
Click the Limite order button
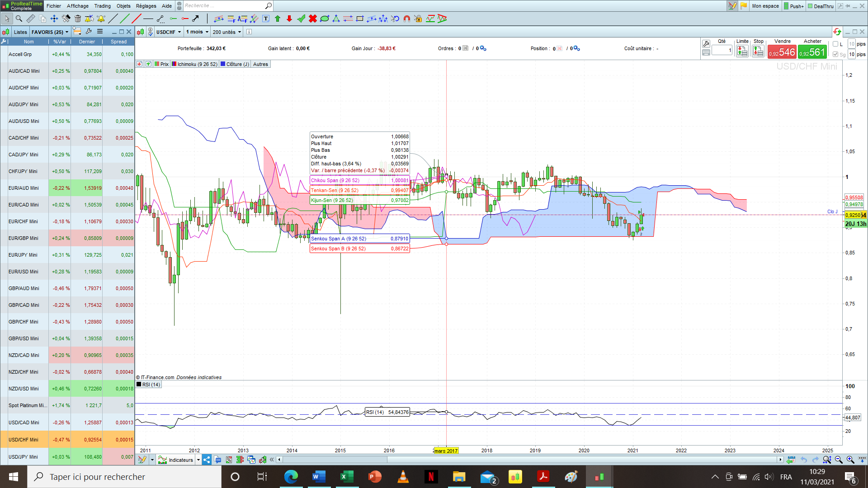click(742, 52)
